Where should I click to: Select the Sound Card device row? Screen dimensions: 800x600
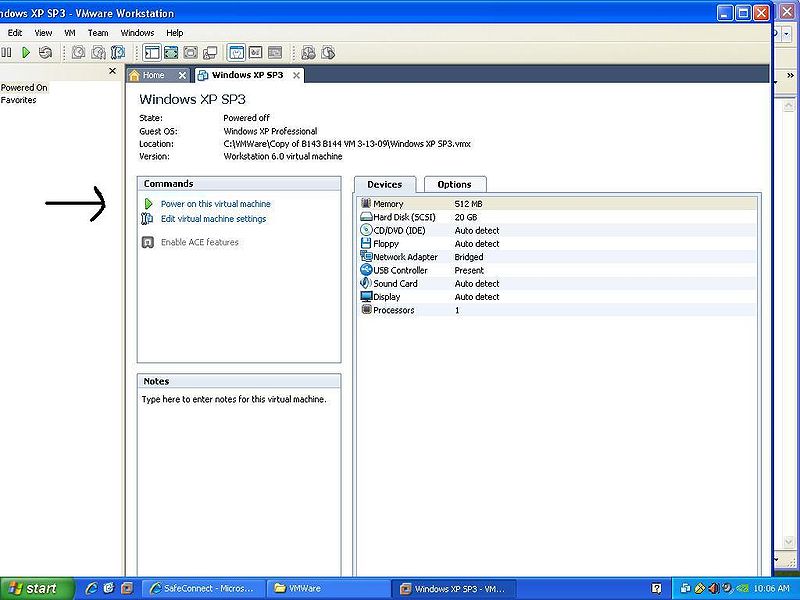point(557,284)
